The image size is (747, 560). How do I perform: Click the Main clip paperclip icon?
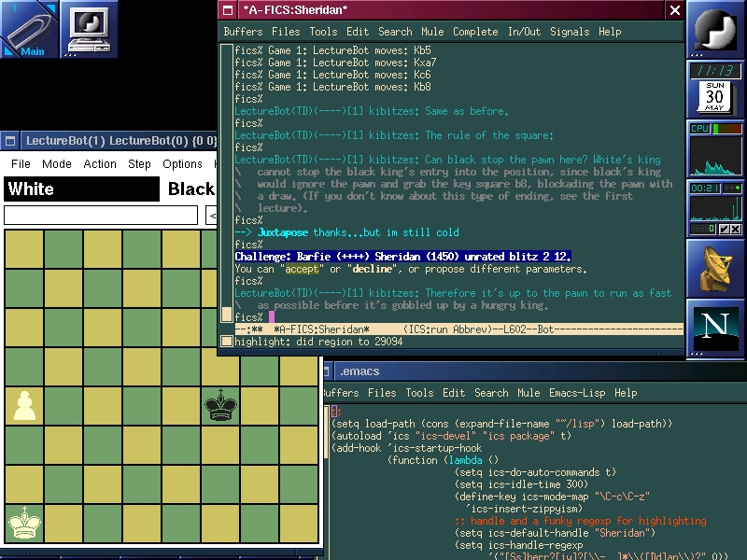29,29
